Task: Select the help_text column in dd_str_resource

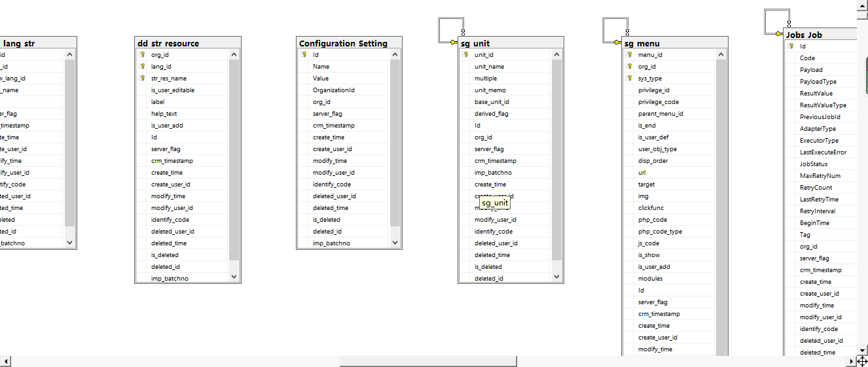Action: pyautogui.click(x=183, y=114)
